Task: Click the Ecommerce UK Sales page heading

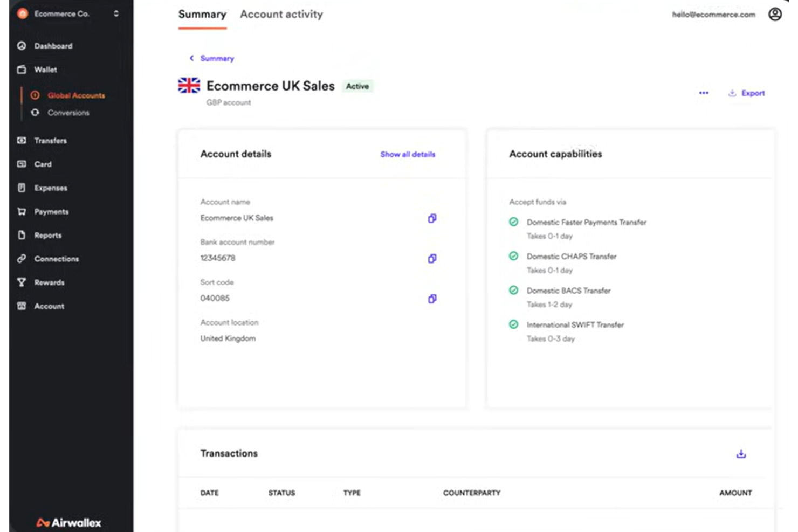Action: [271, 86]
